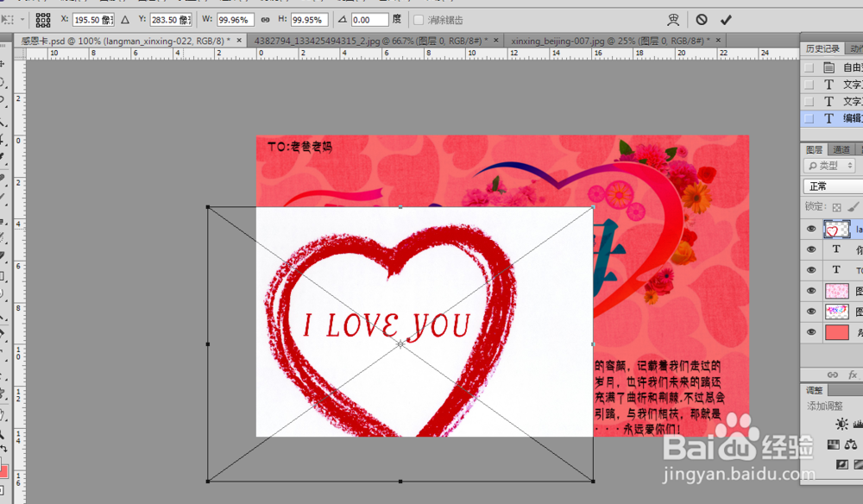Image resolution: width=863 pixels, height=504 pixels.
Task: Add a Hue/Saturation adjustment icon
Action: (834, 444)
